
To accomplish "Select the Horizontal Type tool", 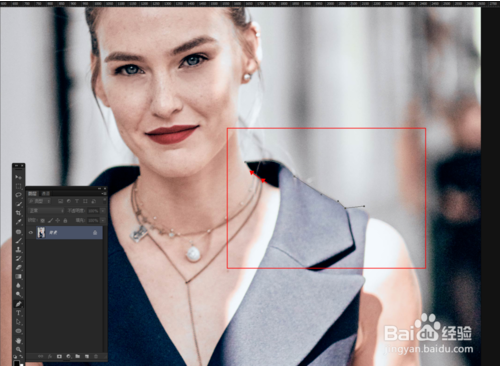I will [x=18, y=313].
